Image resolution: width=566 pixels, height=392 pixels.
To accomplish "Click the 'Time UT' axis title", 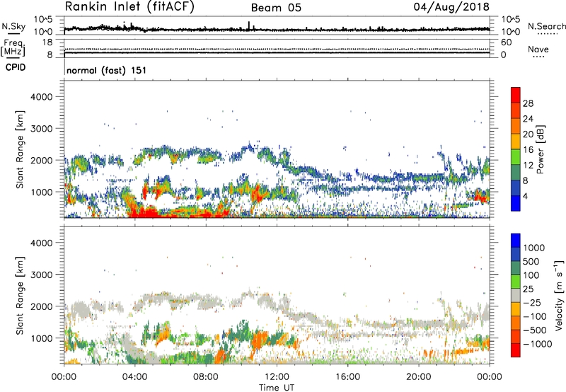I will pos(277,388).
